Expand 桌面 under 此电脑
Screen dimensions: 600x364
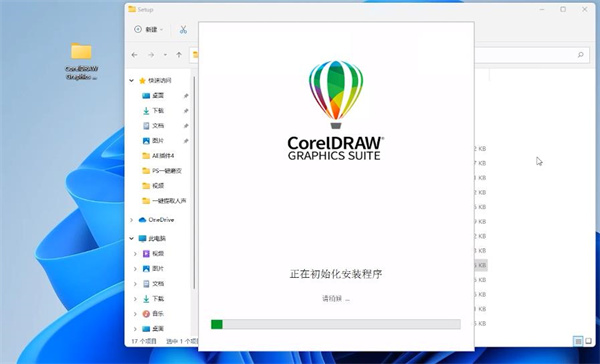click(x=135, y=329)
